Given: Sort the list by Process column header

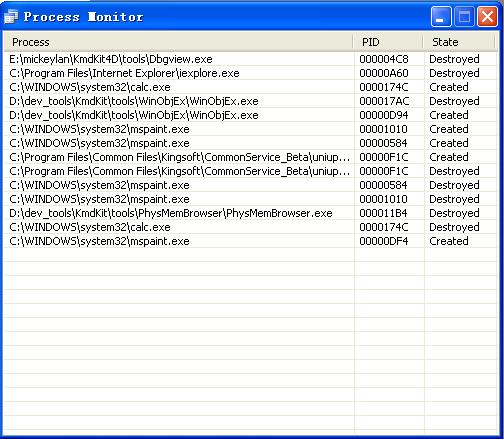Looking at the screenshot, I should tap(178, 42).
